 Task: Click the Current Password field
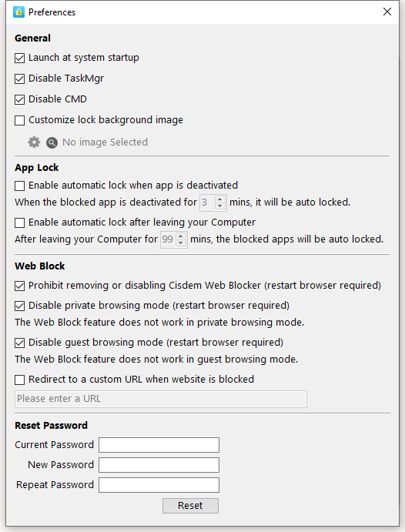click(159, 445)
